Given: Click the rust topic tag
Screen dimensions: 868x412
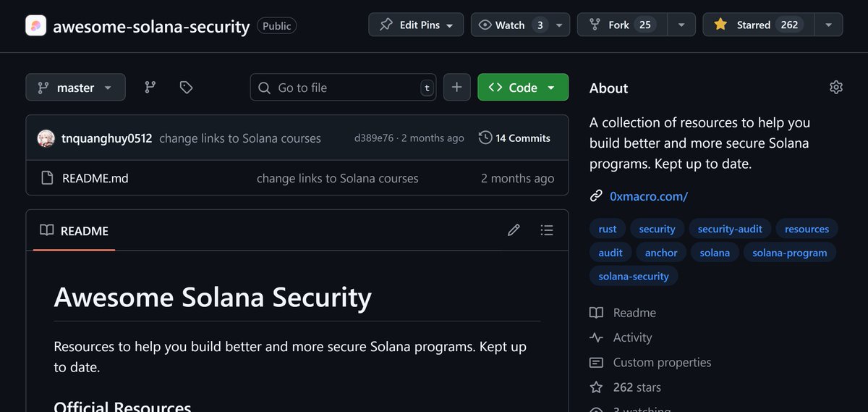Looking at the screenshot, I should [x=608, y=229].
